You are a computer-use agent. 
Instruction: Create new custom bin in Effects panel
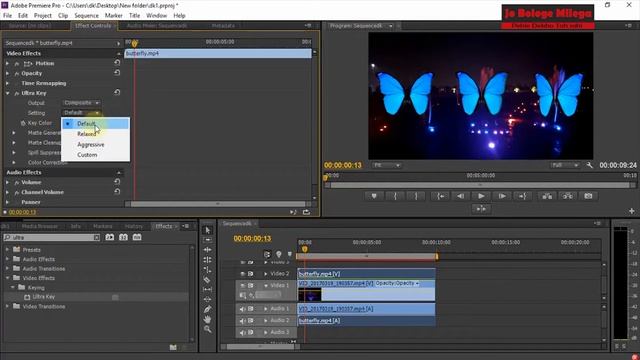click(x=173, y=347)
